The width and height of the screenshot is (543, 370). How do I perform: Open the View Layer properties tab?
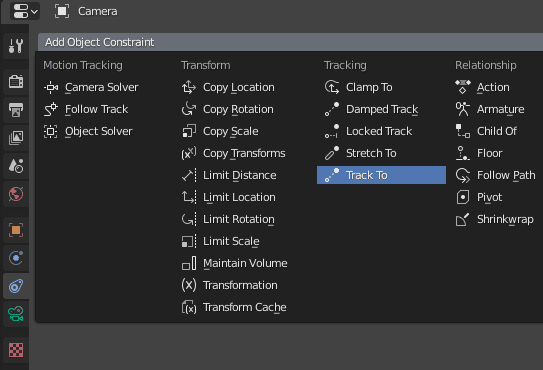(16, 138)
